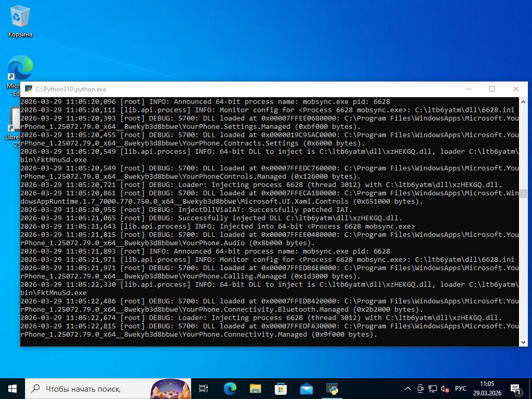
Task: Open File Explorer from the taskbar
Action: click(x=255, y=389)
